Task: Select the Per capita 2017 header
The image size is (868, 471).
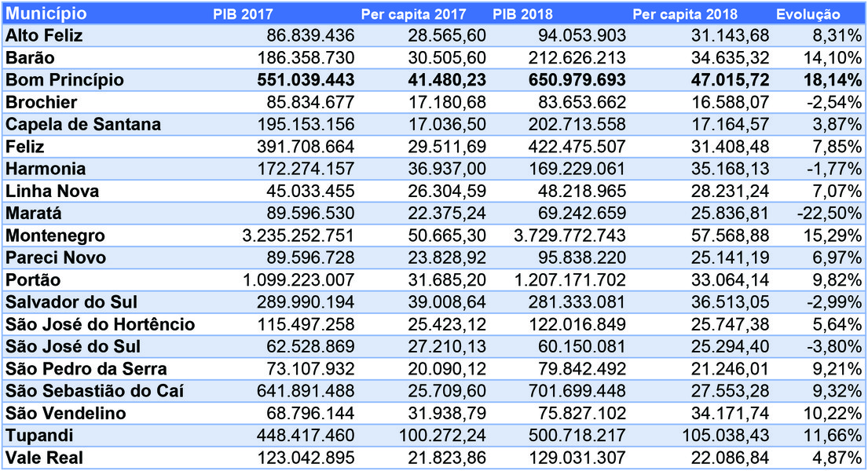Action: (413, 14)
